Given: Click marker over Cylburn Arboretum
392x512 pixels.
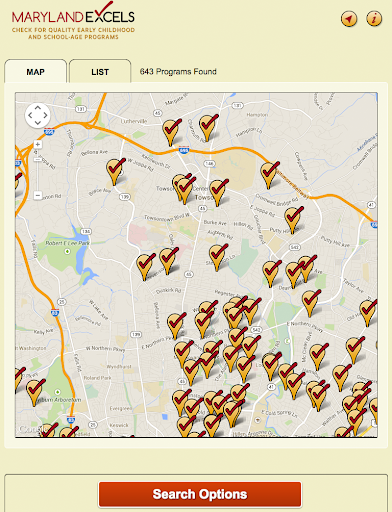Looking at the screenshot, I should 35,393.
